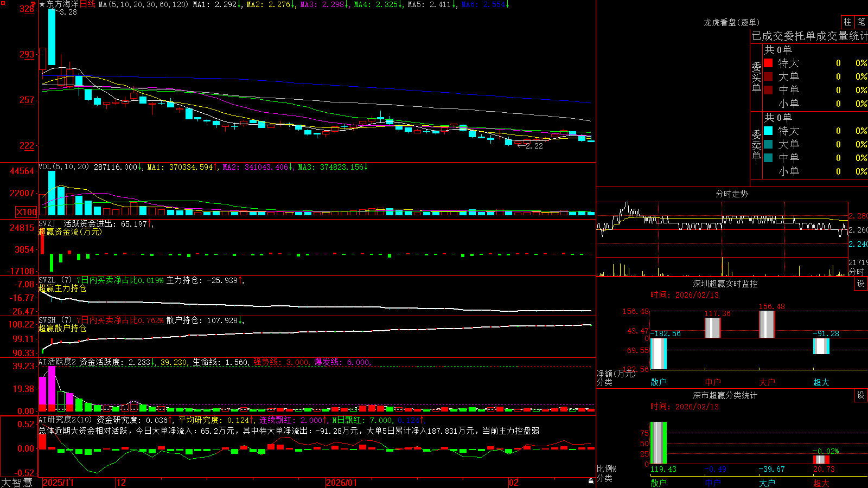Click the SVZJ indicator name
Image resolution: width=868 pixels, height=488 pixels.
47,224
